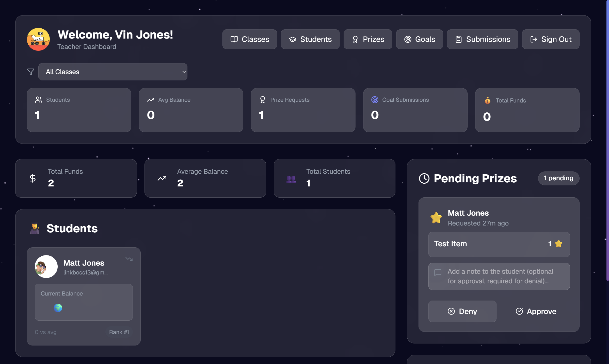The width and height of the screenshot is (609, 364).
Task: Click the target icon on Goal Submissions card
Action: tap(375, 100)
